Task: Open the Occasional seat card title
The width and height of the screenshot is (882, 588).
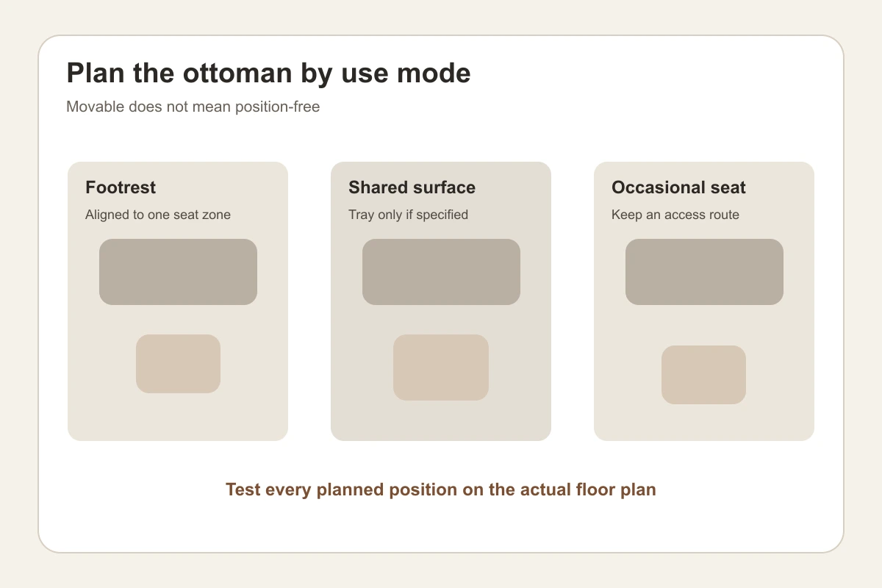Action: tap(678, 187)
